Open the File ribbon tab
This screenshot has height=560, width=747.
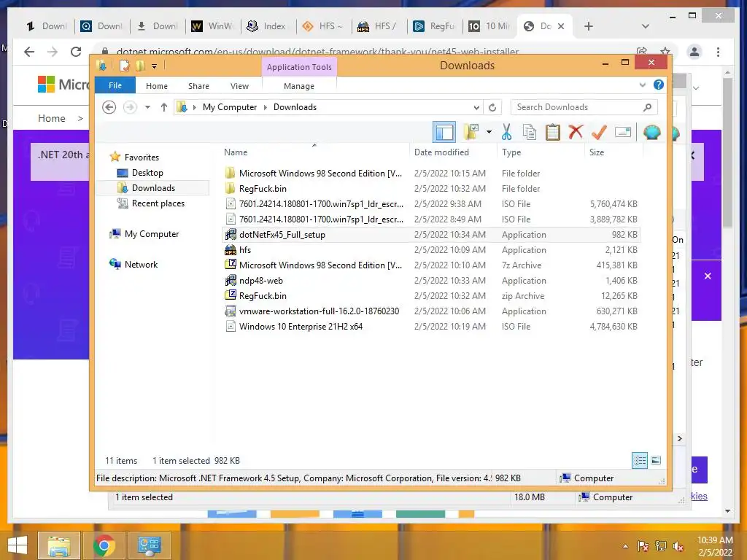click(115, 85)
